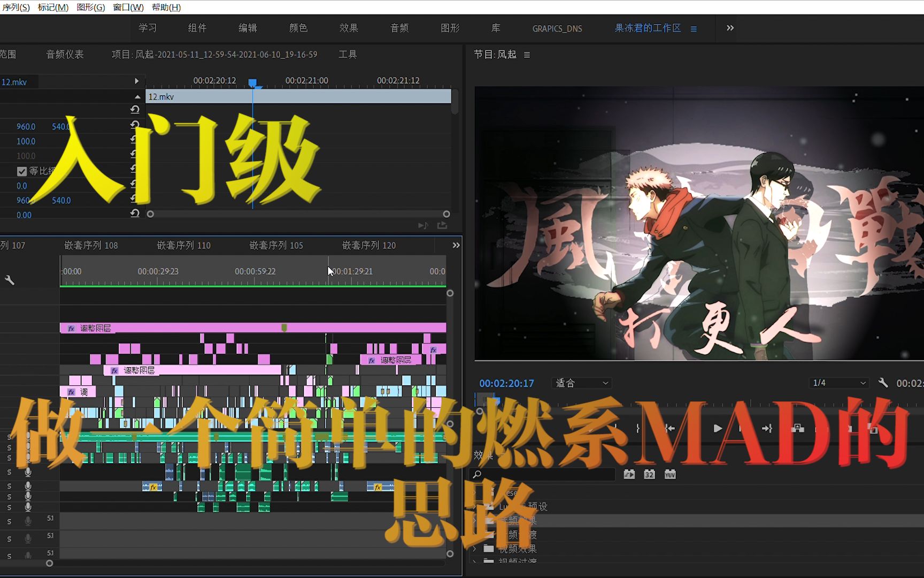This screenshot has width=924, height=578.
Task: Open the 项目: 风起 project panel tab
Action: click(x=214, y=54)
